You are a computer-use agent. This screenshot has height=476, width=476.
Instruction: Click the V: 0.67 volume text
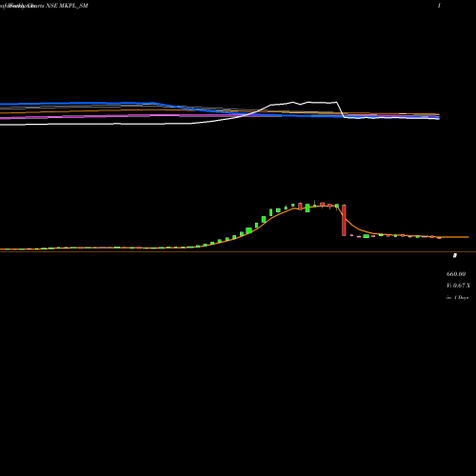click(x=458, y=286)
